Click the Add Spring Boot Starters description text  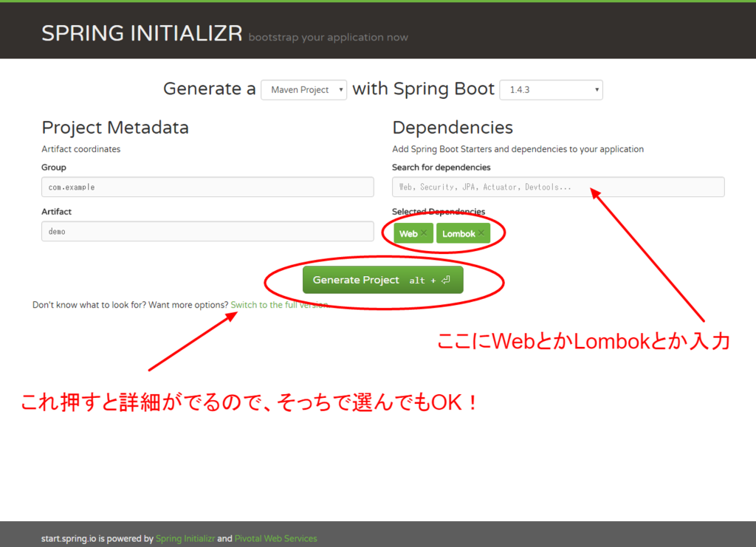click(518, 149)
